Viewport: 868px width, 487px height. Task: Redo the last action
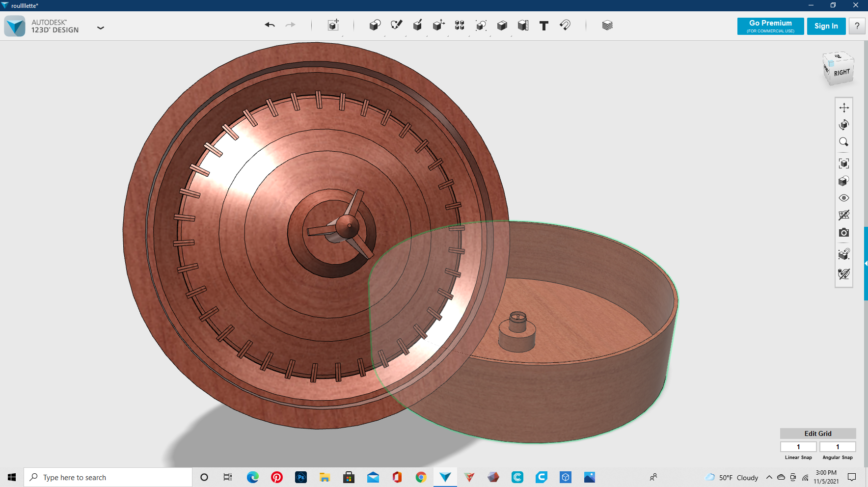tap(290, 25)
